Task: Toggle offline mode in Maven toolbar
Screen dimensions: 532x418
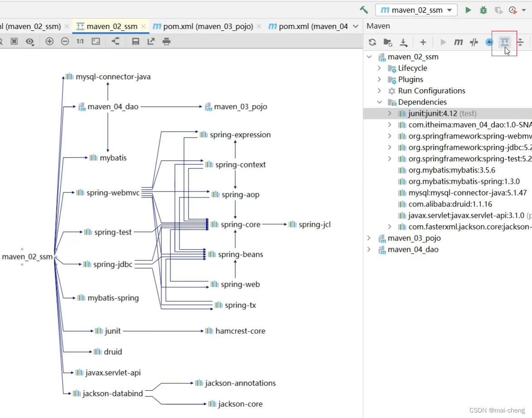Action: (x=474, y=42)
